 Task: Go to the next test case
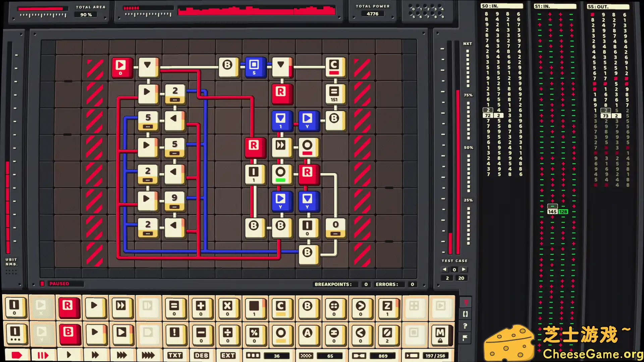464,269
